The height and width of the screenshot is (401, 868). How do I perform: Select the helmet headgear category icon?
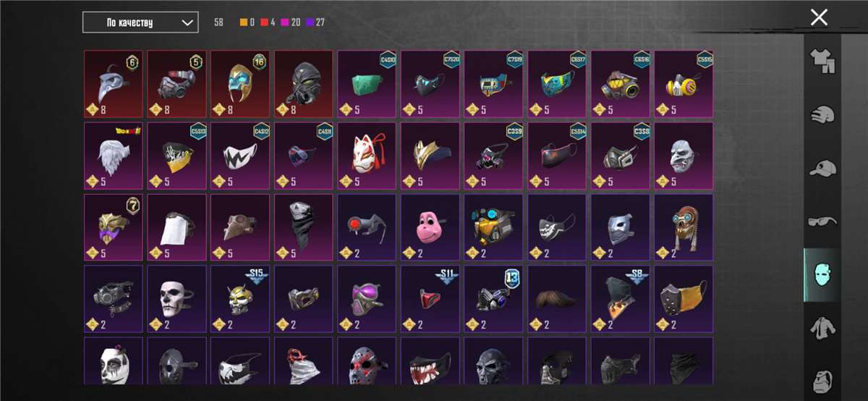(822, 114)
